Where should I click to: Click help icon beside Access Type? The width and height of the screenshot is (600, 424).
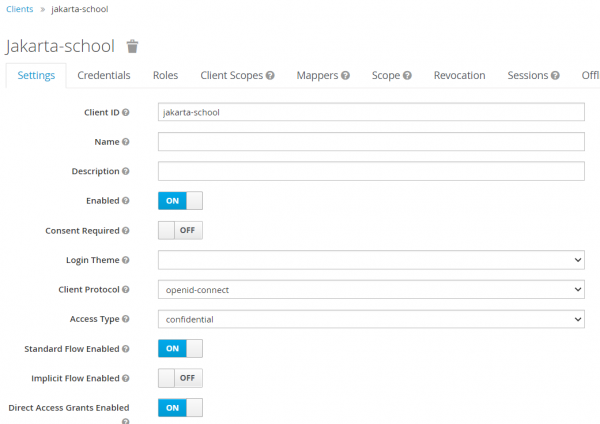pos(126,319)
